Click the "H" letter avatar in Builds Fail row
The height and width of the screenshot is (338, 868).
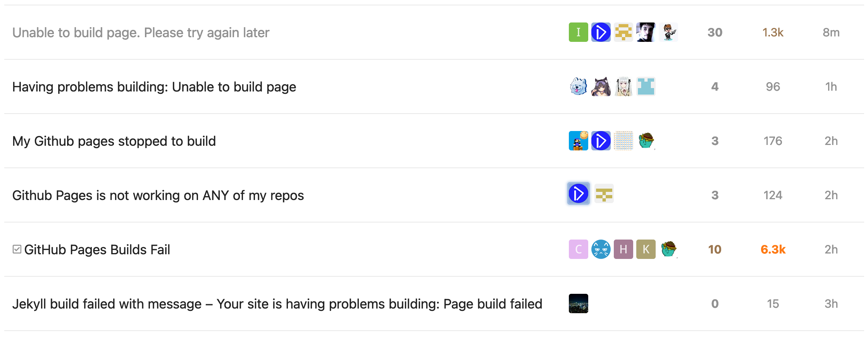pyautogui.click(x=623, y=249)
